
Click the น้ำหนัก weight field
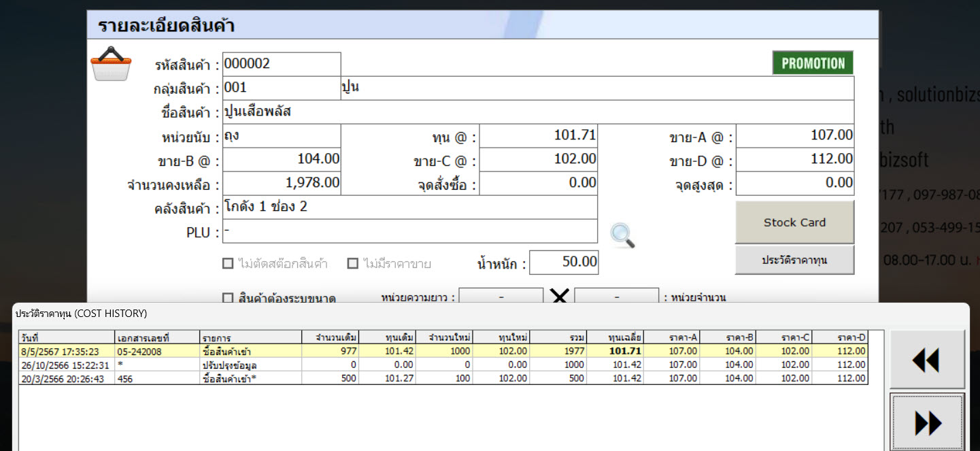564,263
